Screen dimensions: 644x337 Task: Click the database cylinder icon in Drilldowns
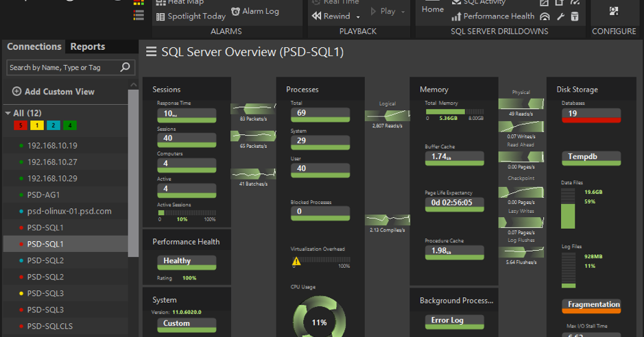point(575,16)
